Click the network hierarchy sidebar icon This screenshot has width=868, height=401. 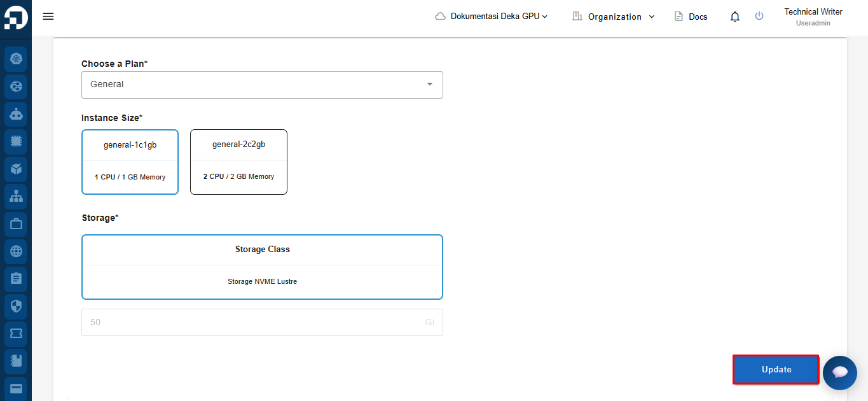[x=16, y=197]
